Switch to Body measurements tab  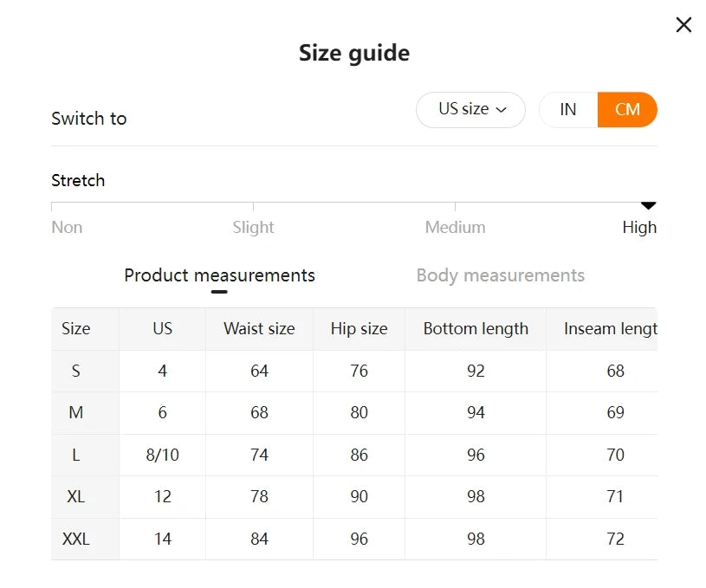tap(500, 275)
